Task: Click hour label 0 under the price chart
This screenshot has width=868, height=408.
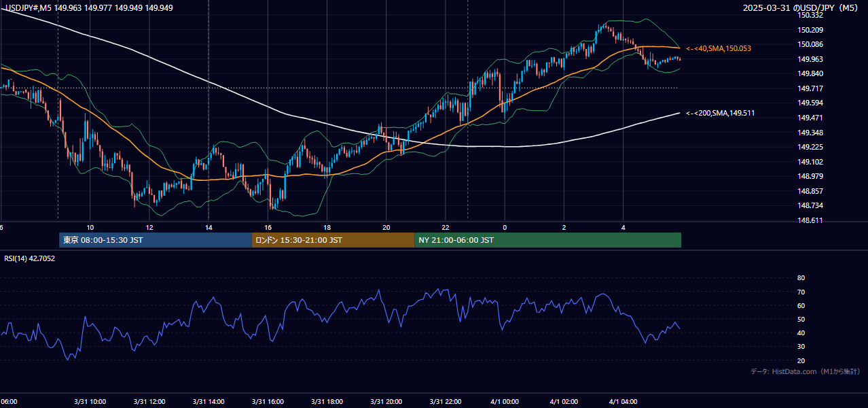Action: [505, 227]
